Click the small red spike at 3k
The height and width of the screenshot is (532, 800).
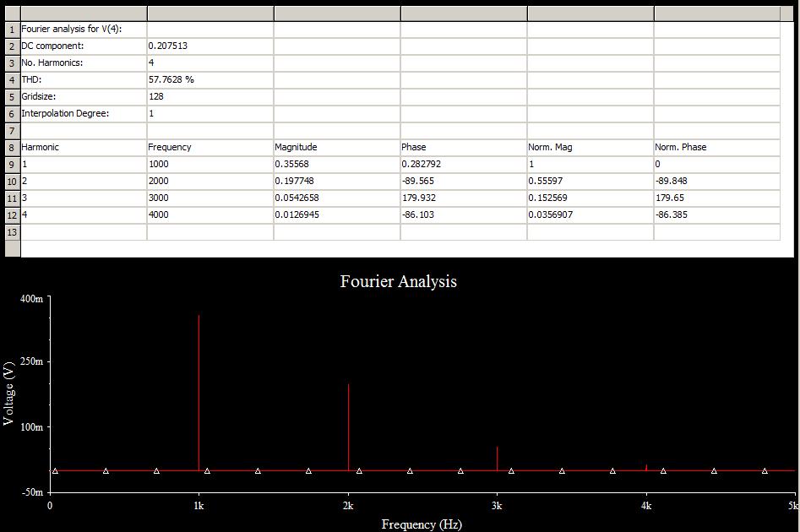tap(497, 459)
